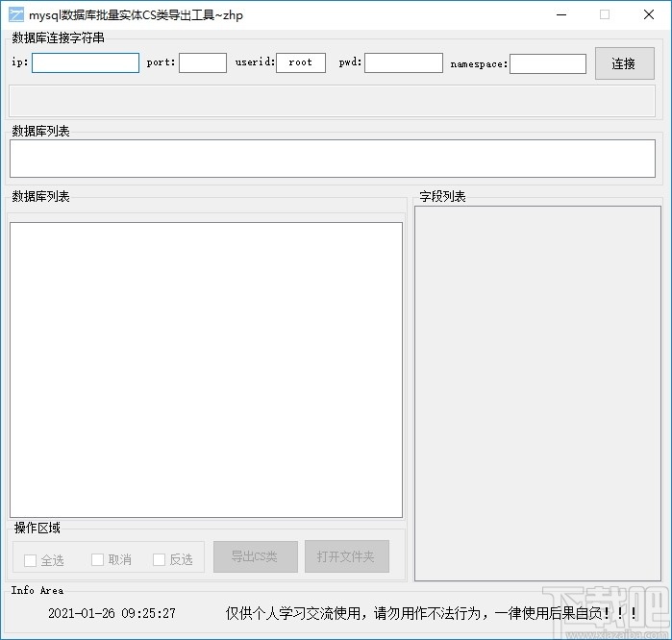
Task: Click the ip address input field
Action: (86, 63)
